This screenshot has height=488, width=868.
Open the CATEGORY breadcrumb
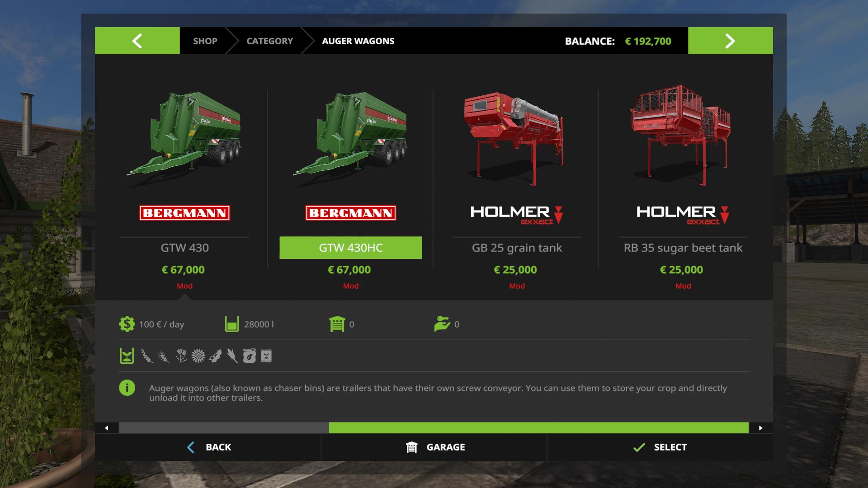coord(269,41)
